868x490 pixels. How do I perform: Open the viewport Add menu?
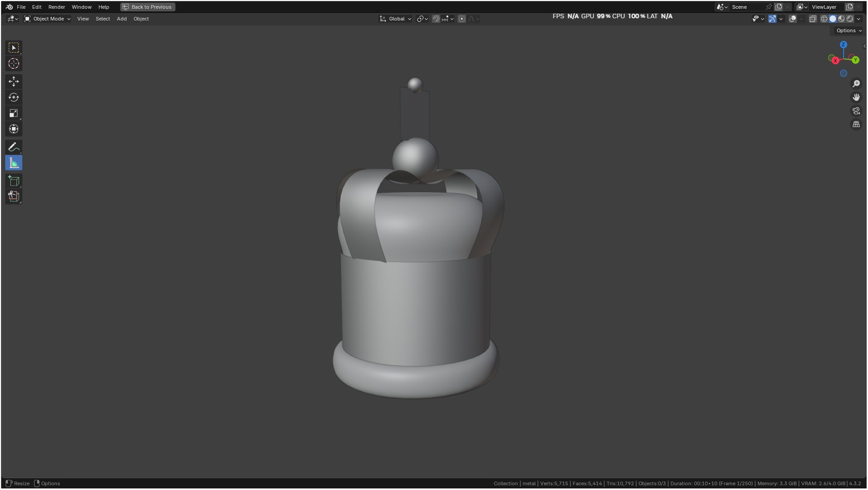click(x=121, y=19)
